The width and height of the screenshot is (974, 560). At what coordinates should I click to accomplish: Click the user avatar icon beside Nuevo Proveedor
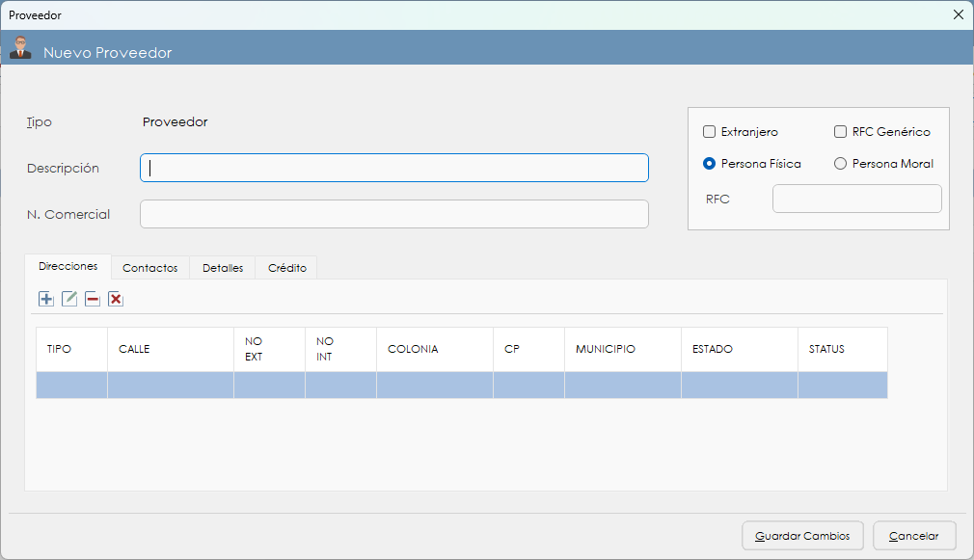tap(20, 48)
